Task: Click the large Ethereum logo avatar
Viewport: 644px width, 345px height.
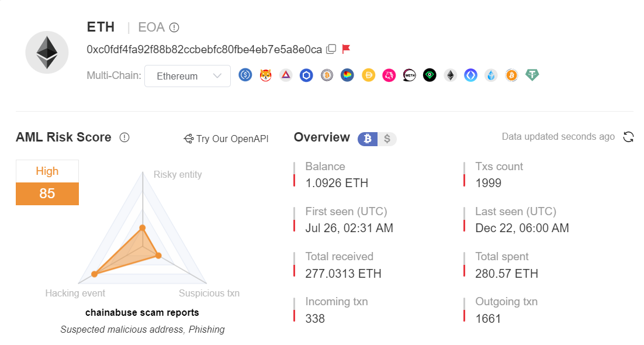Action: click(47, 53)
